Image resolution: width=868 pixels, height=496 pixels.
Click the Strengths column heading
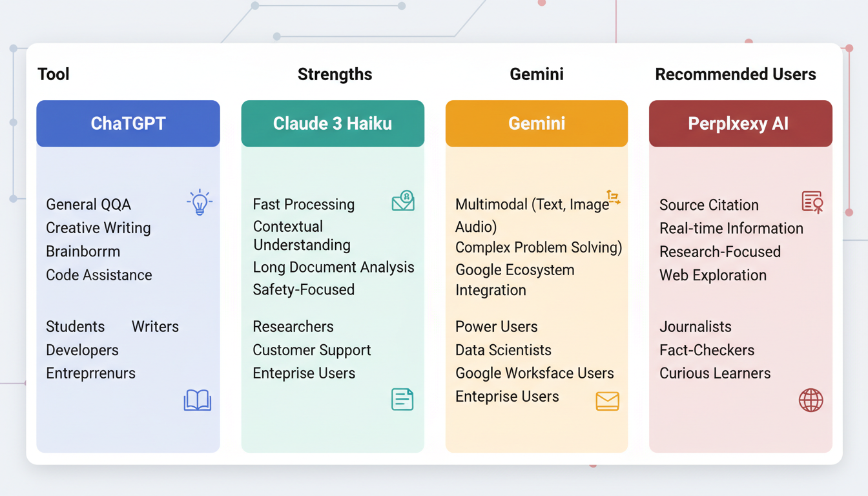(335, 74)
